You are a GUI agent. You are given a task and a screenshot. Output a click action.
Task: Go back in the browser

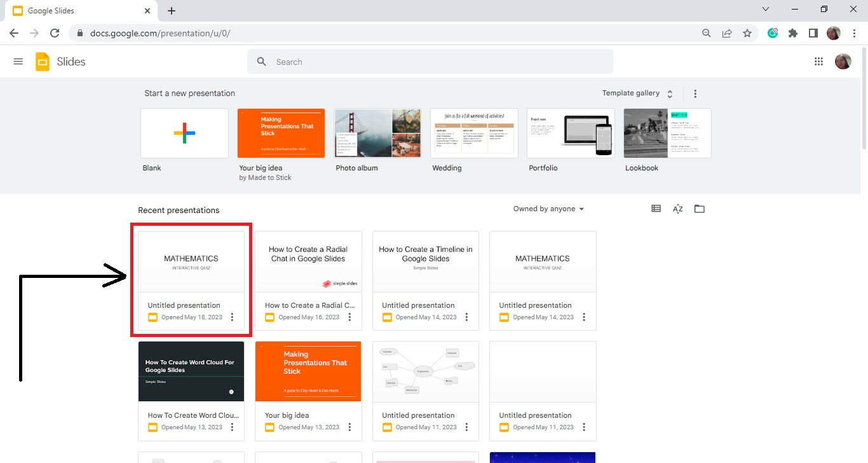coord(14,33)
